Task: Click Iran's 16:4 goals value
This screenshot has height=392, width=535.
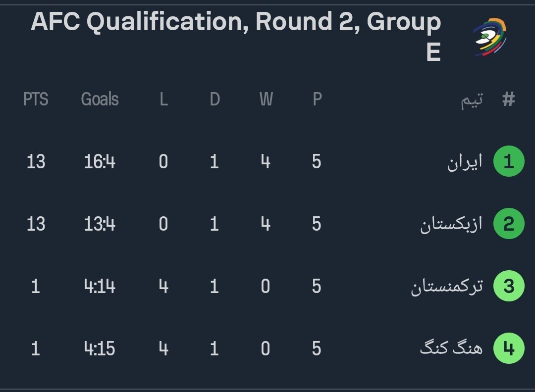Action: click(100, 162)
